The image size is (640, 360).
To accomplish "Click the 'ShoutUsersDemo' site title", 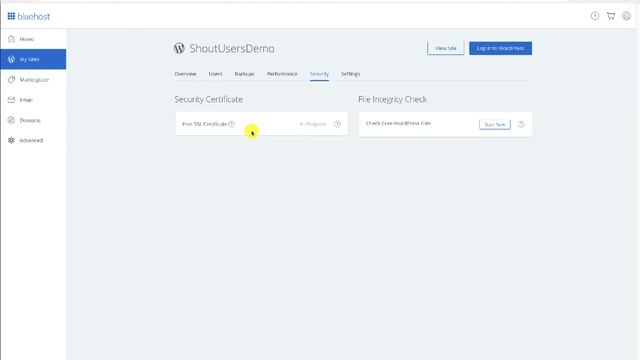I will (232, 48).
